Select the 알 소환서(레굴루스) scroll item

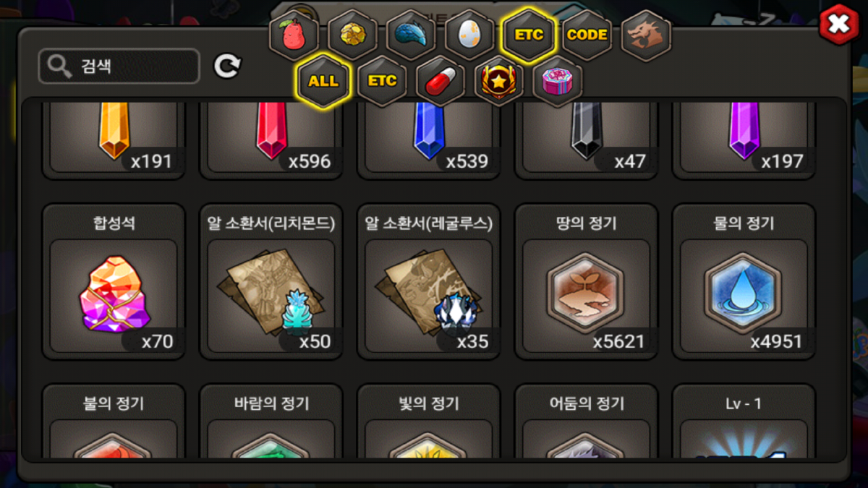(x=429, y=282)
